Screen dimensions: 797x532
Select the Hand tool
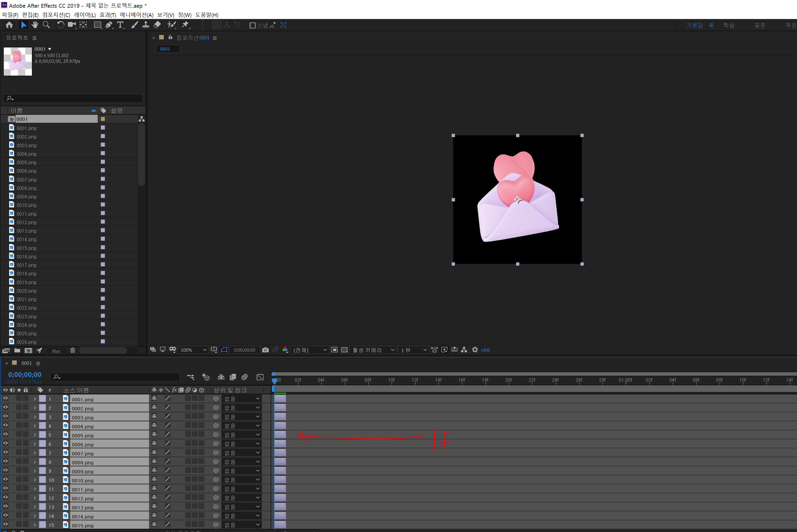pyautogui.click(x=35, y=25)
